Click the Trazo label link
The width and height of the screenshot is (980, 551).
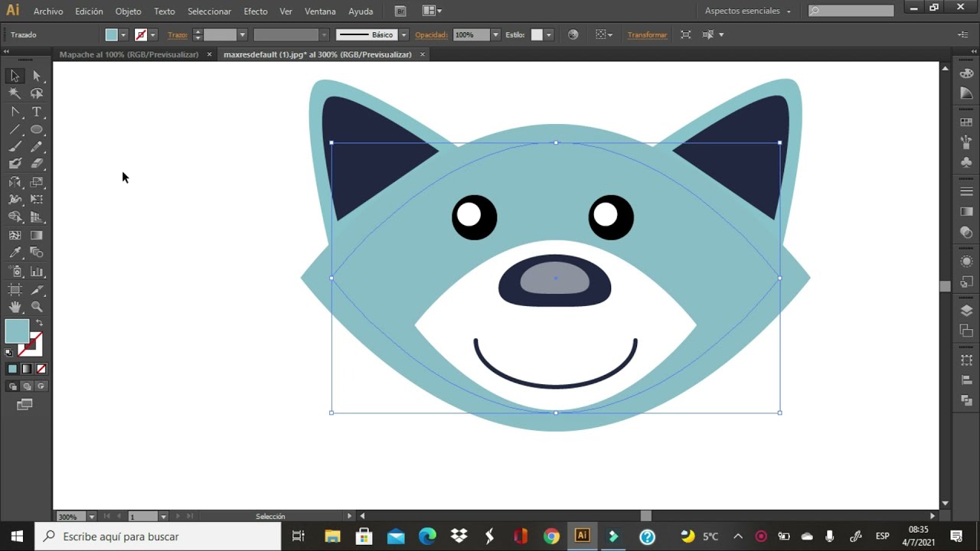[178, 34]
